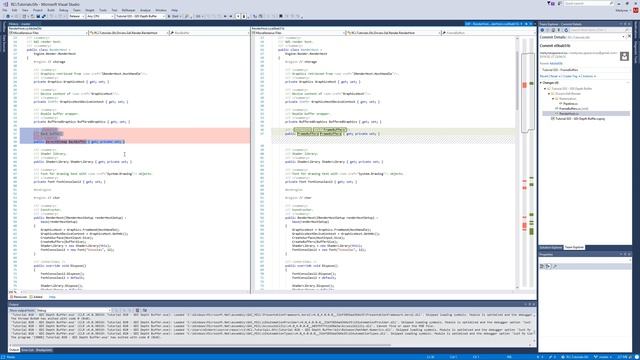This screenshot has height=360, width=640.
Task: Close the Commit Details page
Action: (x=629, y=37)
